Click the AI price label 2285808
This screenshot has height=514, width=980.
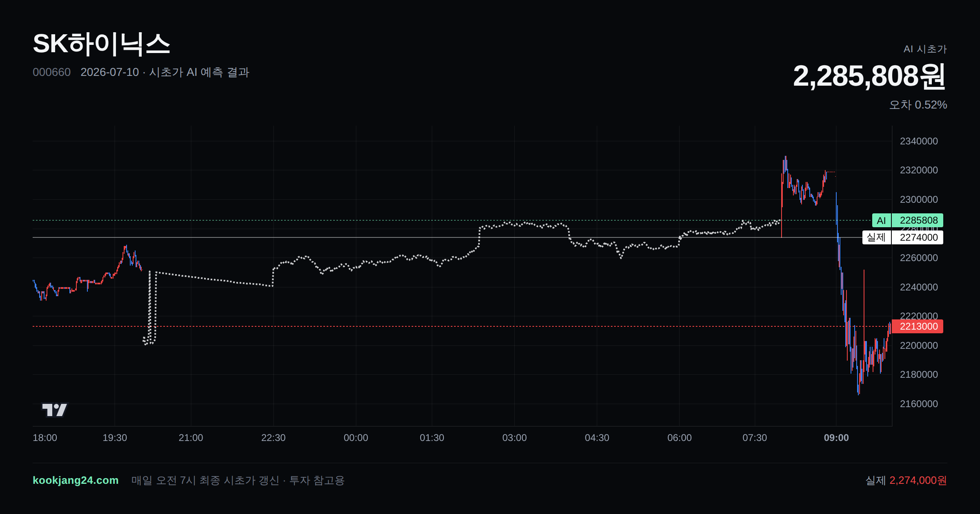tap(917, 220)
